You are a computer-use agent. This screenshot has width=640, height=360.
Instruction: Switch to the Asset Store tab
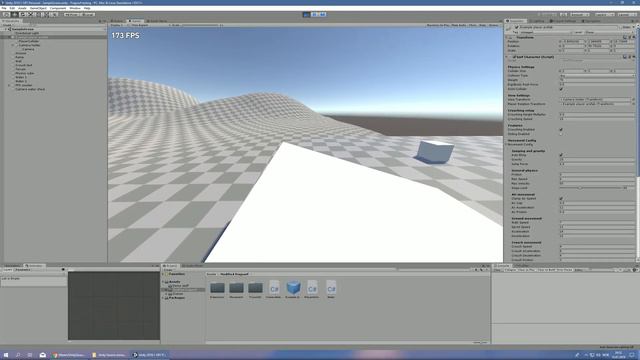coord(157,21)
